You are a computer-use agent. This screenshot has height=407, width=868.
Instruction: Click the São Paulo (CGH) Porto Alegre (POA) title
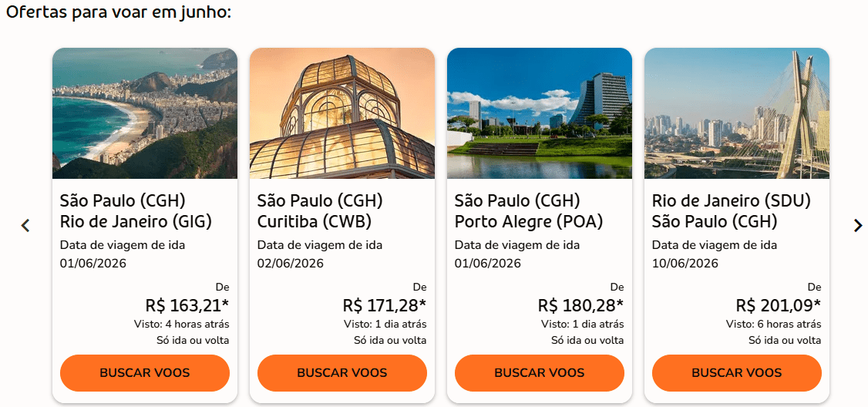pyautogui.click(x=529, y=211)
